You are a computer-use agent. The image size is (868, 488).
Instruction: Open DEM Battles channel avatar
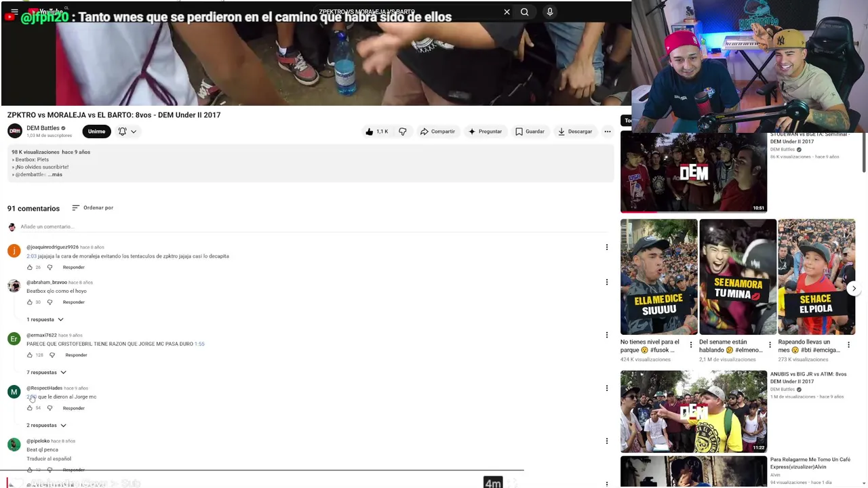pyautogui.click(x=14, y=131)
